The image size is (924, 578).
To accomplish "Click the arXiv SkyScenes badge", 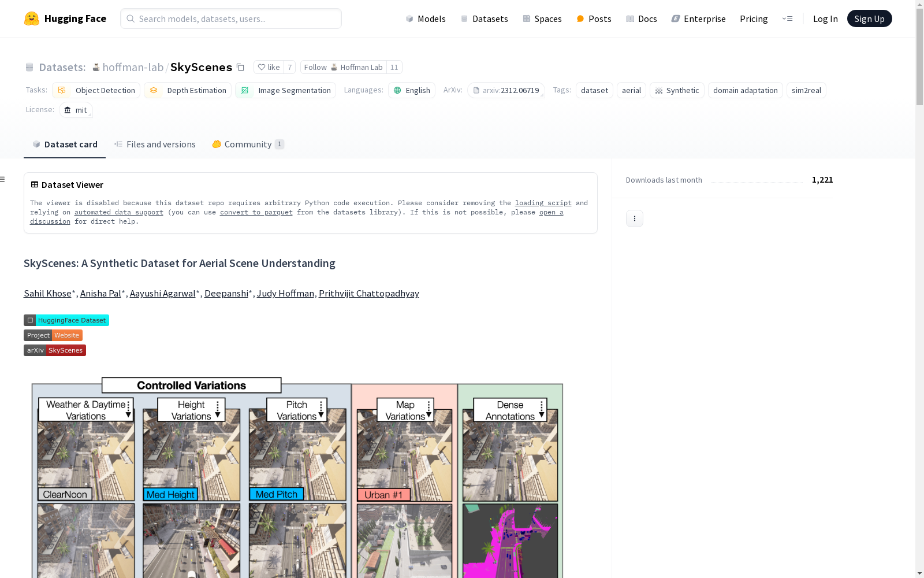I will coord(55,350).
